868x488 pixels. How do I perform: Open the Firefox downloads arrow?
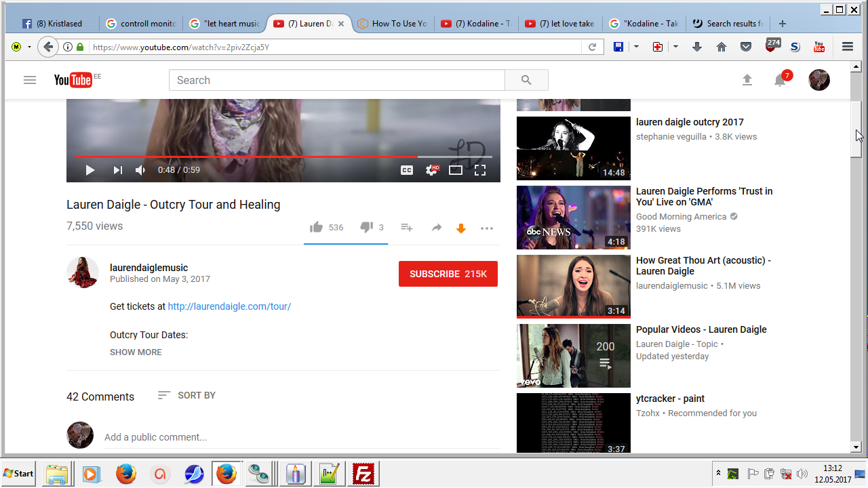pos(697,47)
